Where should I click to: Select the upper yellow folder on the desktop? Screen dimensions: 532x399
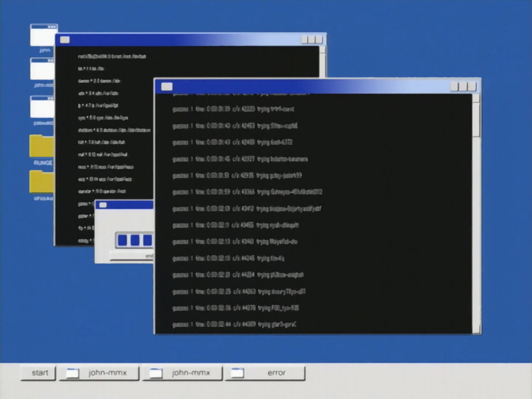coord(41,146)
